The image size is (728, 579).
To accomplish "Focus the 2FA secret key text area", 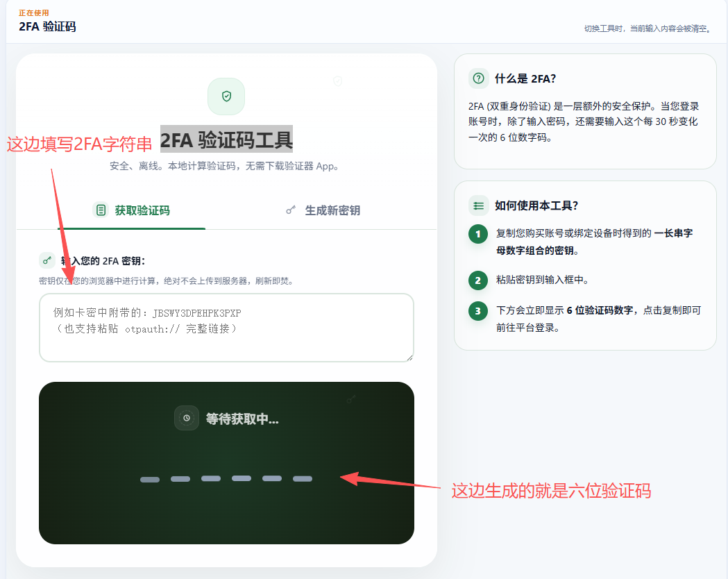I will click(226, 328).
